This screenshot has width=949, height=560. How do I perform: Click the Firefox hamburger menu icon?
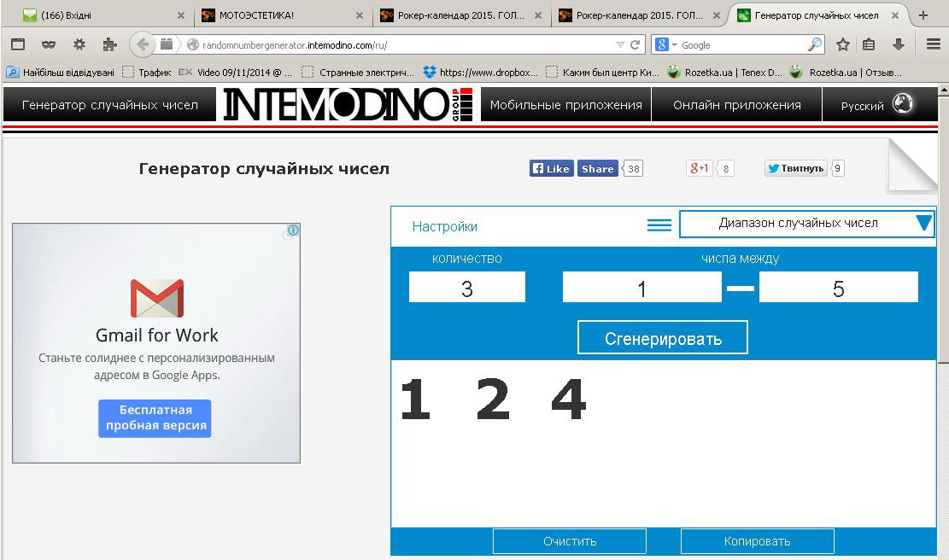[933, 44]
